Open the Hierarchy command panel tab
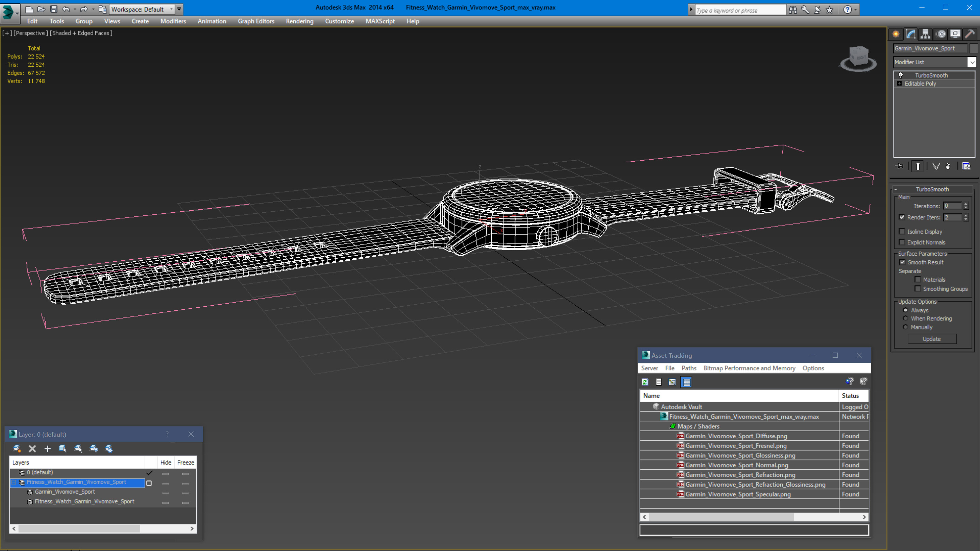This screenshot has height=551, width=980. 926,34
